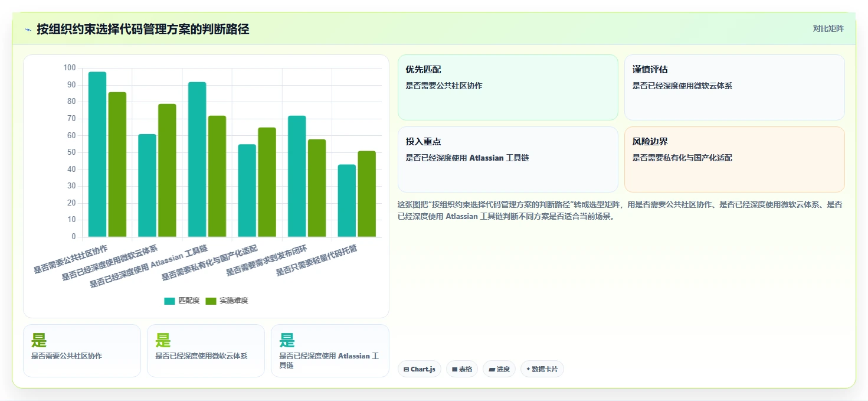Click the x-axis label 是否只需要轻量代码托管

[x=317, y=260]
